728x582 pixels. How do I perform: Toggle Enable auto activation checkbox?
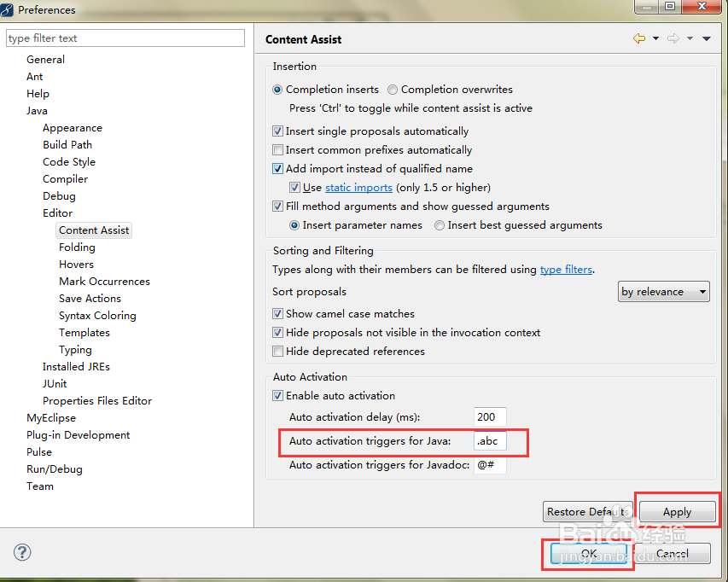click(277, 395)
